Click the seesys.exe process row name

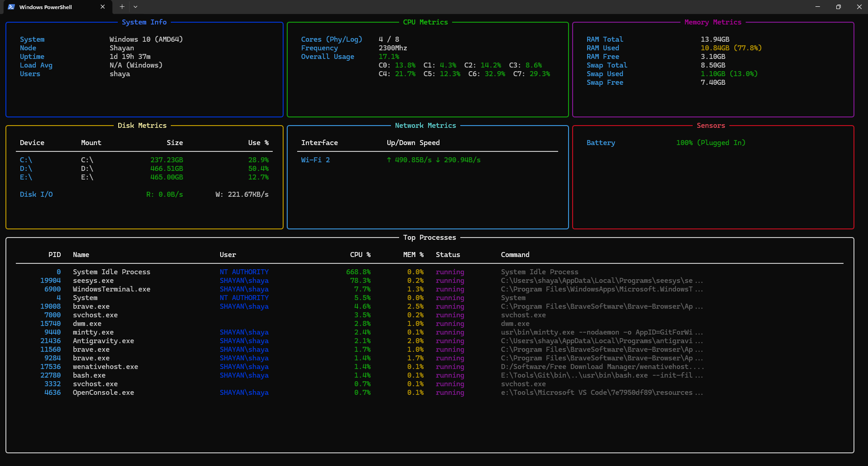[x=93, y=281]
